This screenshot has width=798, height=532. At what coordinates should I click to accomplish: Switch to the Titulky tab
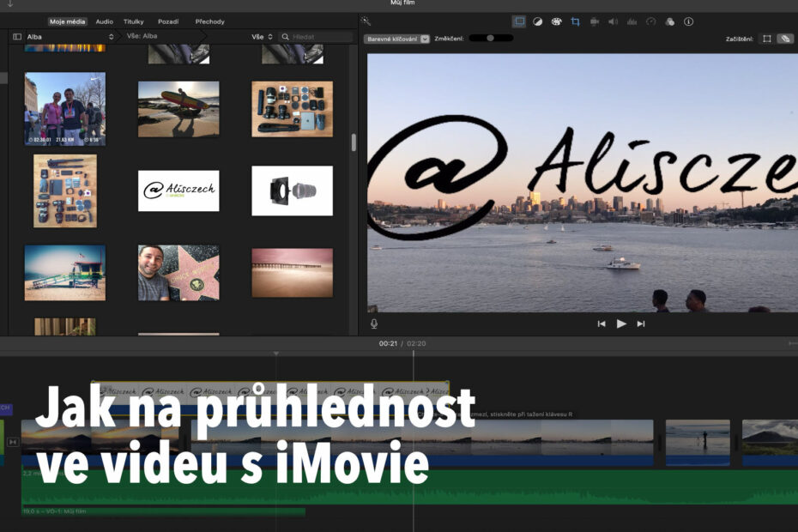pos(133,21)
